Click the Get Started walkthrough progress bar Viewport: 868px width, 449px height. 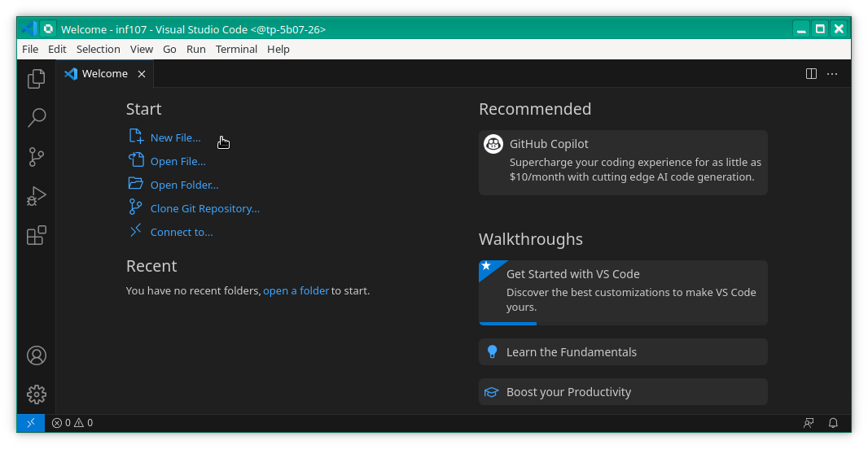point(507,324)
